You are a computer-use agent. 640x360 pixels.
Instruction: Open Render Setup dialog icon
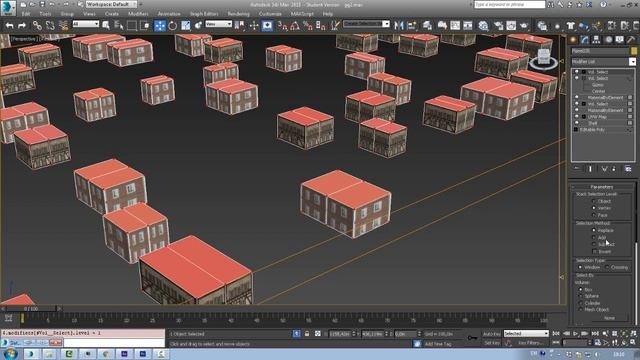point(498,26)
